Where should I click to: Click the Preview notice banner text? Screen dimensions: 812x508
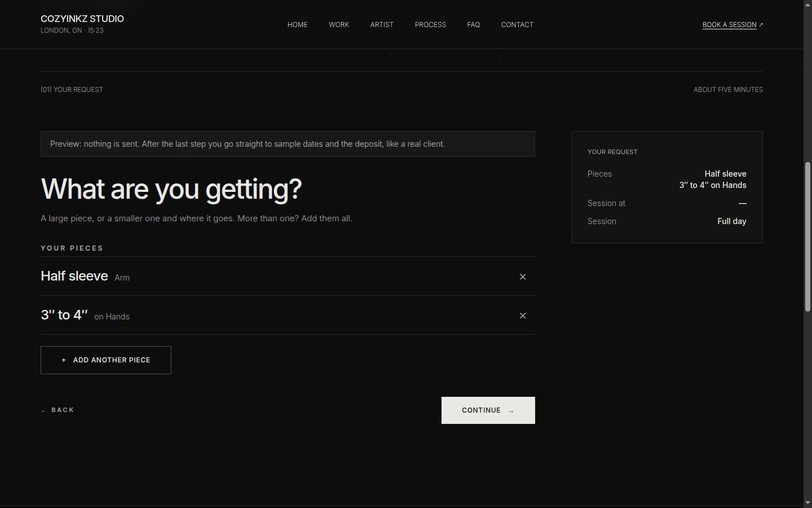coord(248,144)
